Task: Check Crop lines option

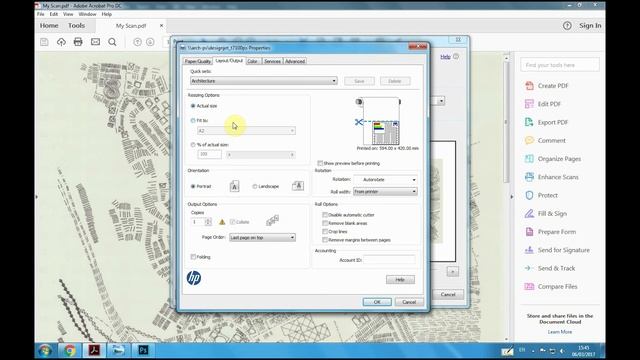Action: (x=325, y=231)
